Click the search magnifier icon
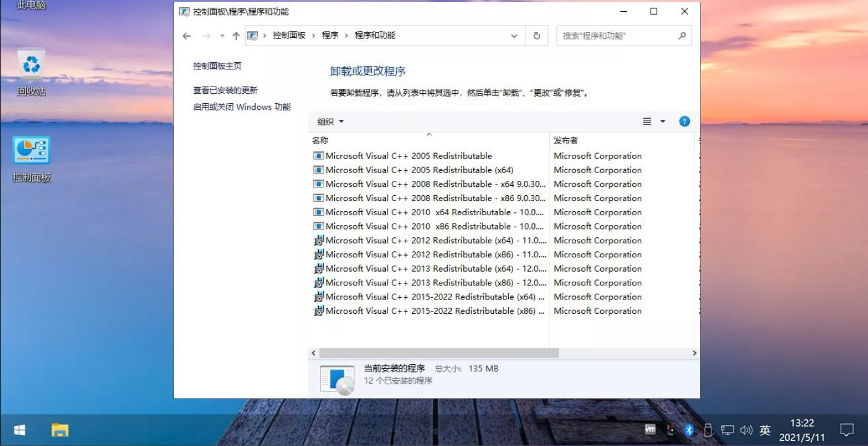The height and width of the screenshot is (446, 868). (682, 36)
